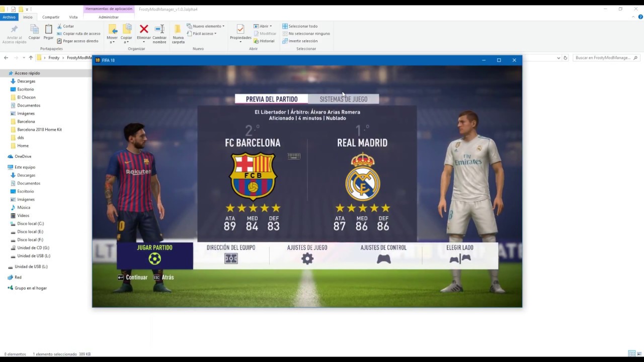Image resolution: width=644 pixels, height=362 pixels.
Task: Click Pegar acceso directo
Action: point(77,41)
